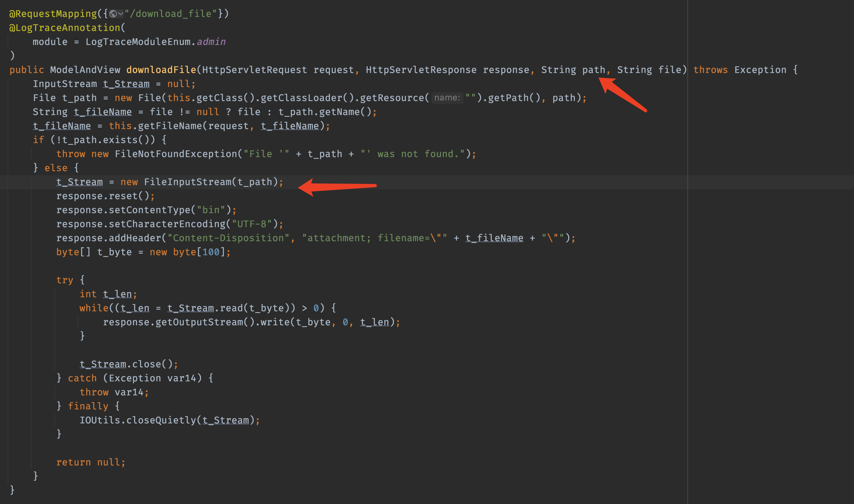Screen dimensions: 854x504
Task: Click the return null statement
Action: pyautogui.click(x=90, y=462)
